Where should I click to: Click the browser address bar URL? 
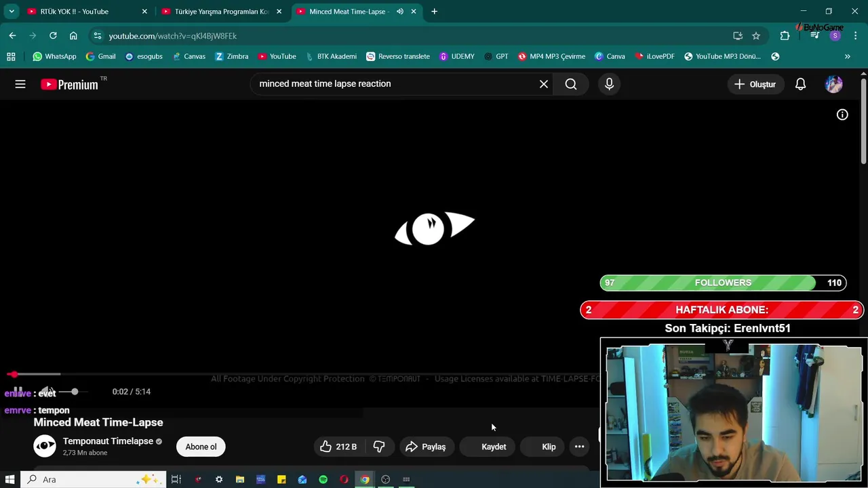click(173, 36)
